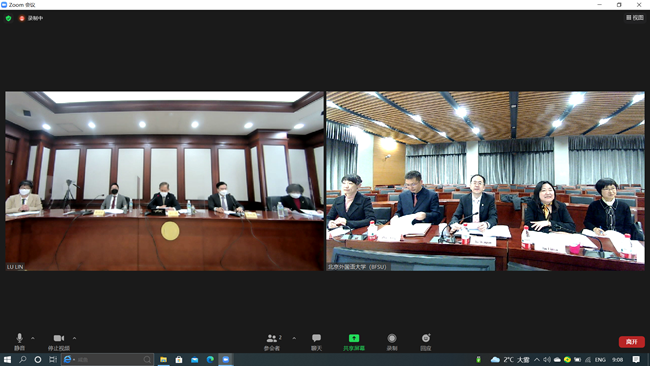Open the view layout menu
650x366 pixels.
coord(635,17)
